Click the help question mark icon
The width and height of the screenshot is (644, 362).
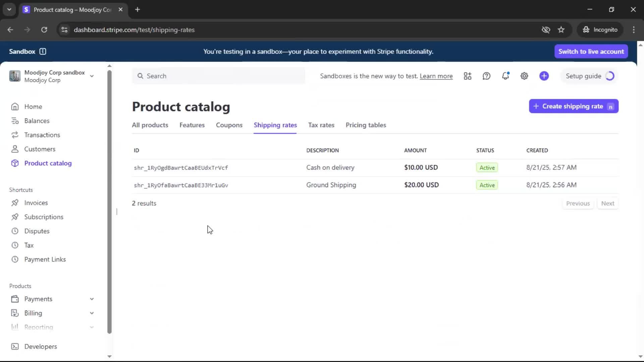[x=486, y=76]
